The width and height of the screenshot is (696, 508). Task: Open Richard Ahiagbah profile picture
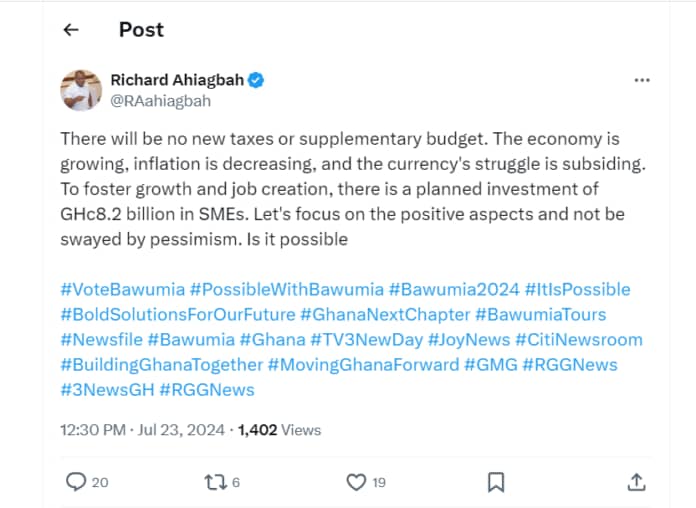point(81,90)
